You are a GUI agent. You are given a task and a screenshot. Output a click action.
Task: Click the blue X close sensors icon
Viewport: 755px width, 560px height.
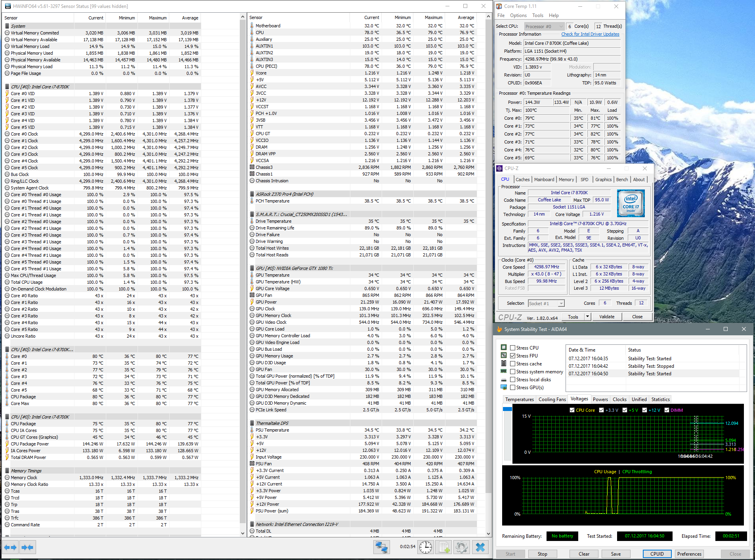[x=480, y=547]
